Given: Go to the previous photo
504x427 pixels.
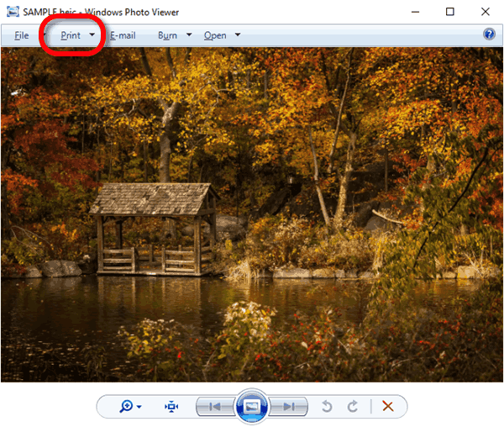Looking at the screenshot, I should pos(215,407).
